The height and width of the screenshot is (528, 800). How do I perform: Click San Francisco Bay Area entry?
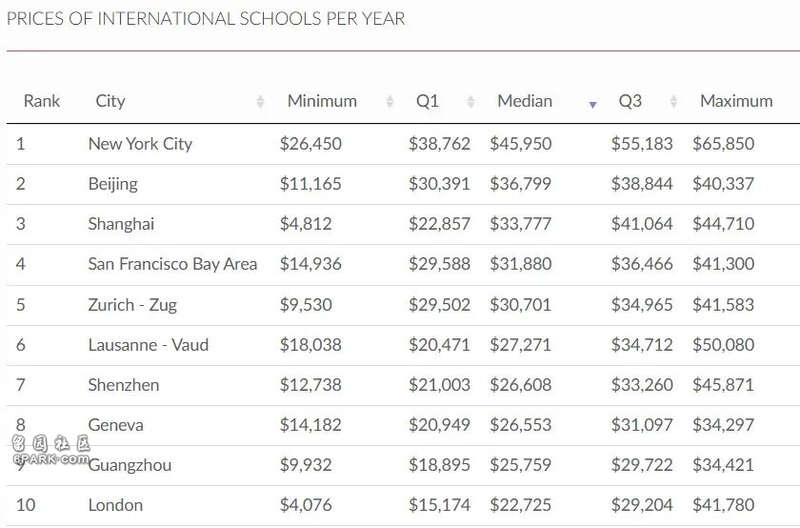click(172, 264)
